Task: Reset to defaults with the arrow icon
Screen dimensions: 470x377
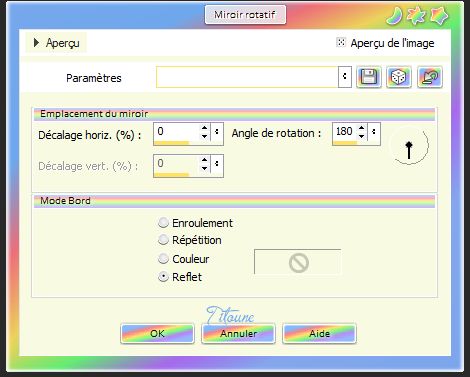Action: coord(430,77)
